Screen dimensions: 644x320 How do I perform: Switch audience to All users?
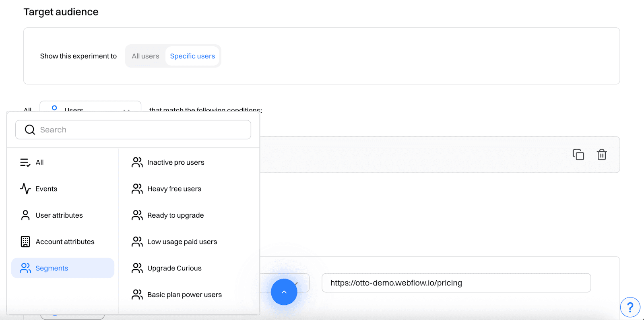tap(145, 56)
